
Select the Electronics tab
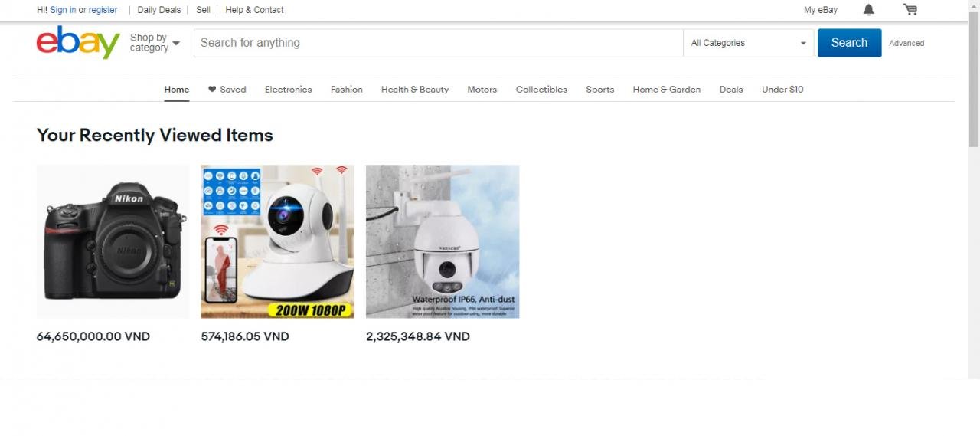click(x=289, y=90)
